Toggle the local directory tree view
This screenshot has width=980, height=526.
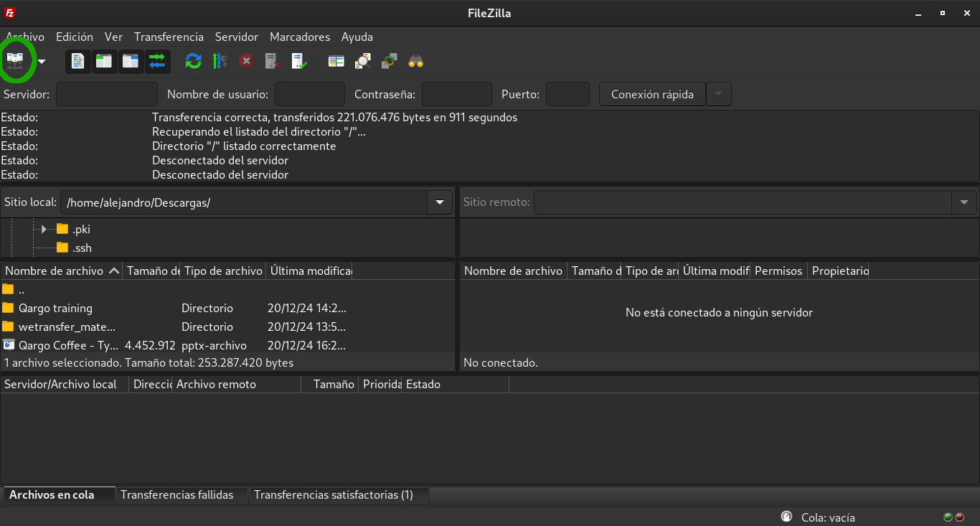coord(104,61)
